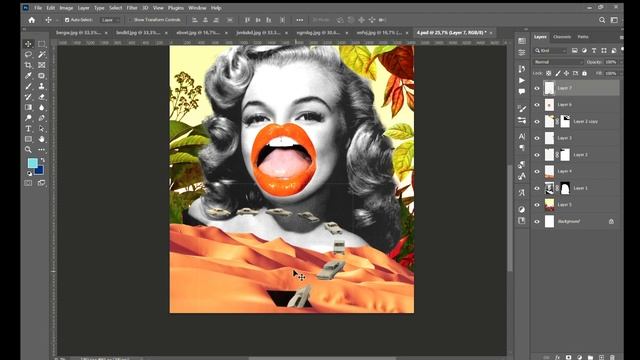The image size is (640, 360).
Task: Hide Layer 2 copy visibility eye
Action: click(x=537, y=122)
